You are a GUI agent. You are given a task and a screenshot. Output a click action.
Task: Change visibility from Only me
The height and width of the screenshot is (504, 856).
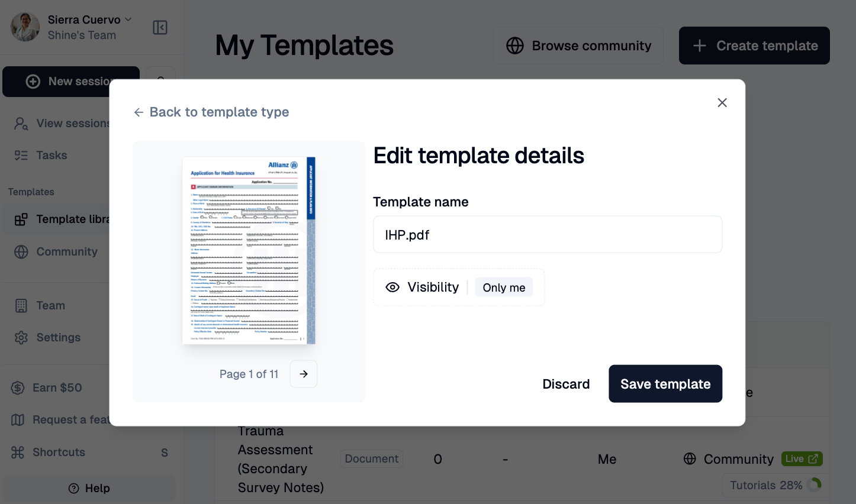pyautogui.click(x=504, y=287)
